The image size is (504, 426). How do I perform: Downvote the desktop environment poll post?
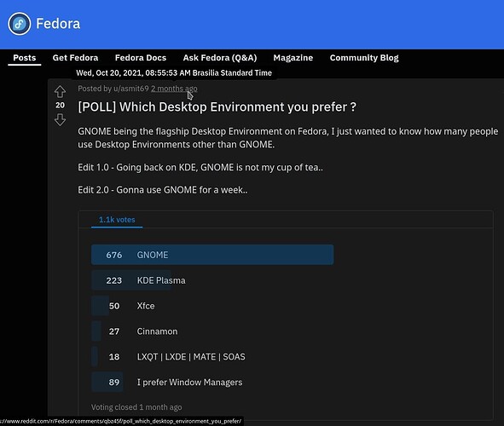tap(60, 120)
